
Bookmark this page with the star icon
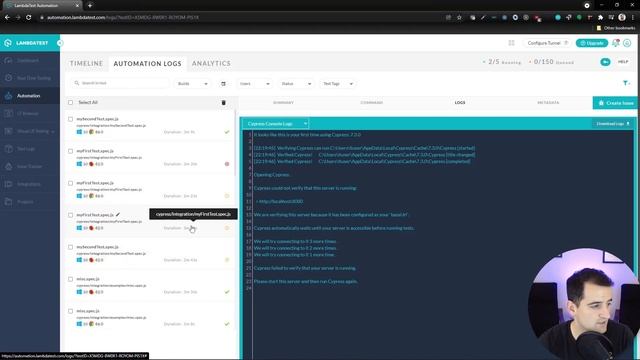click(459, 18)
